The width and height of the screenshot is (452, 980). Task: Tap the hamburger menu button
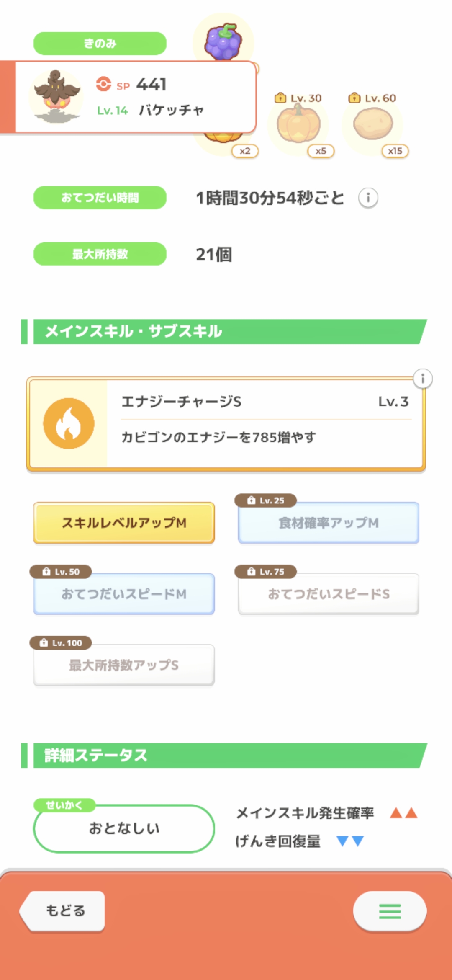coord(390,911)
